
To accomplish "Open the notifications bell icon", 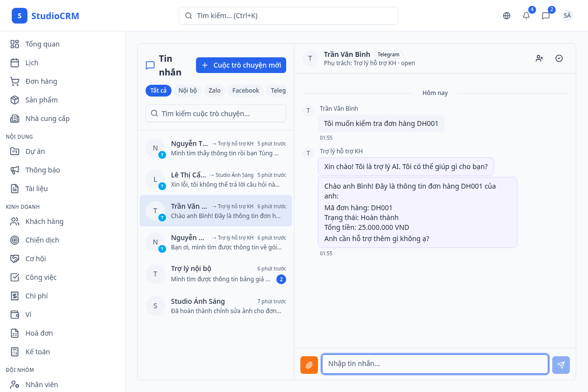I will click(526, 16).
